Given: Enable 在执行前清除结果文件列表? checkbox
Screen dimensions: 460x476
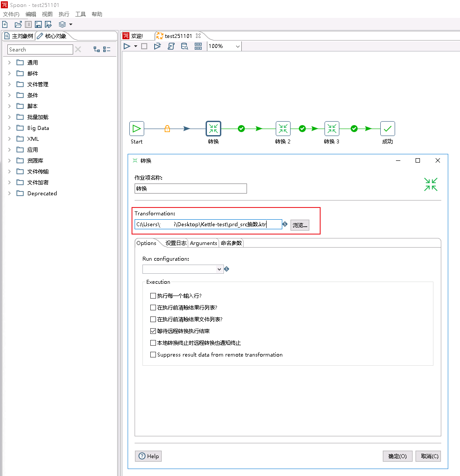Looking at the screenshot, I should pos(153,320).
